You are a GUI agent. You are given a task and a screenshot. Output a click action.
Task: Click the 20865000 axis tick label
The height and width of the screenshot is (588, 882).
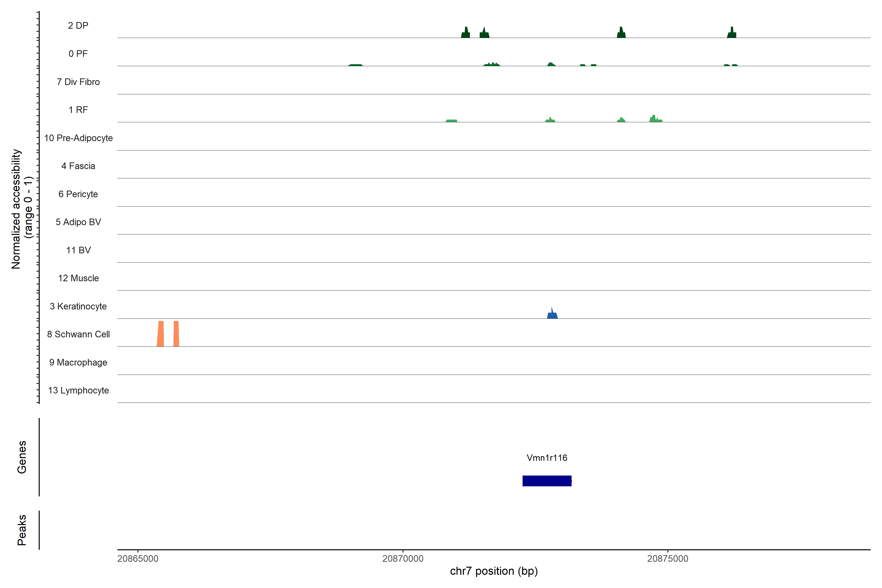coord(138,558)
